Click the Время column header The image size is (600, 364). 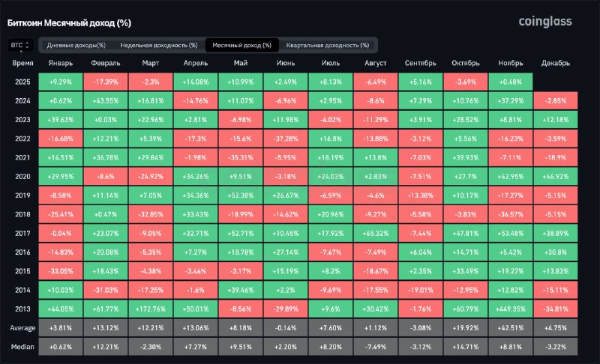pos(22,64)
